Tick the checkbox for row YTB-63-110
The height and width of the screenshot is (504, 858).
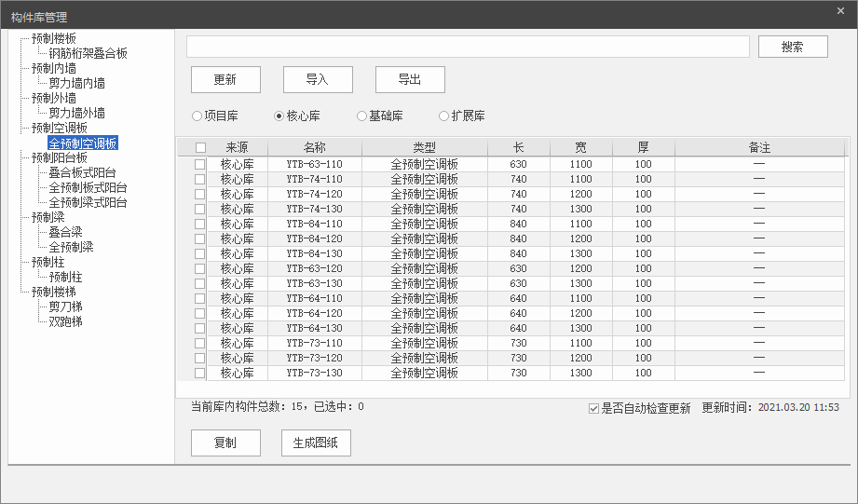(x=200, y=165)
